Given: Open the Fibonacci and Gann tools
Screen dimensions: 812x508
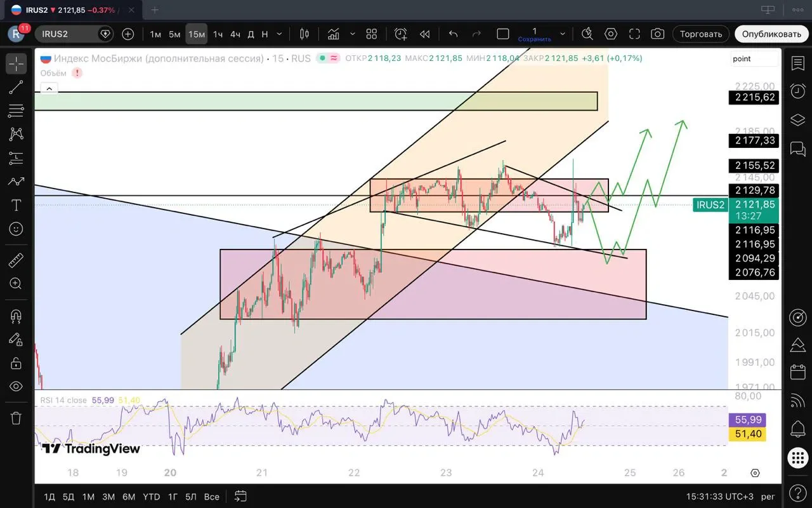Looking at the screenshot, I should point(16,111).
